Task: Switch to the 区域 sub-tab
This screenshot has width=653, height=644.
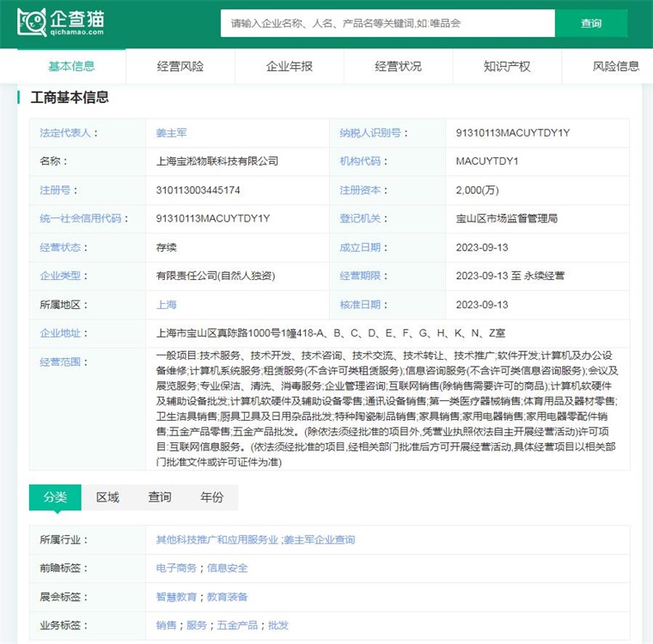Action: pyautogui.click(x=107, y=497)
